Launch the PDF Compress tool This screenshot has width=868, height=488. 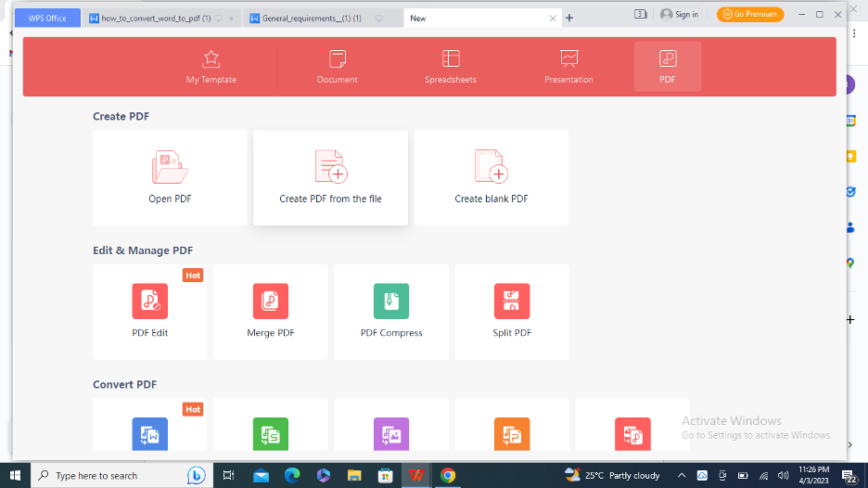tap(391, 312)
